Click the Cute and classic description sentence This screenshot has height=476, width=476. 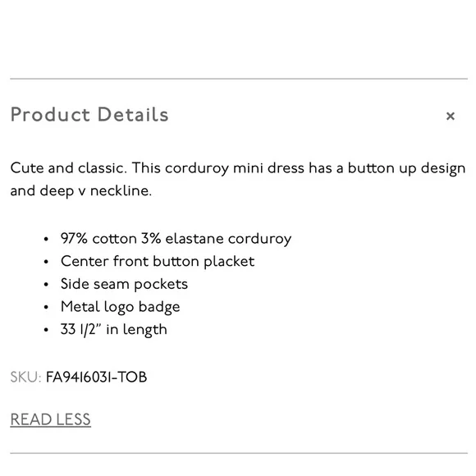pyautogui.click(x=69, y=168)
